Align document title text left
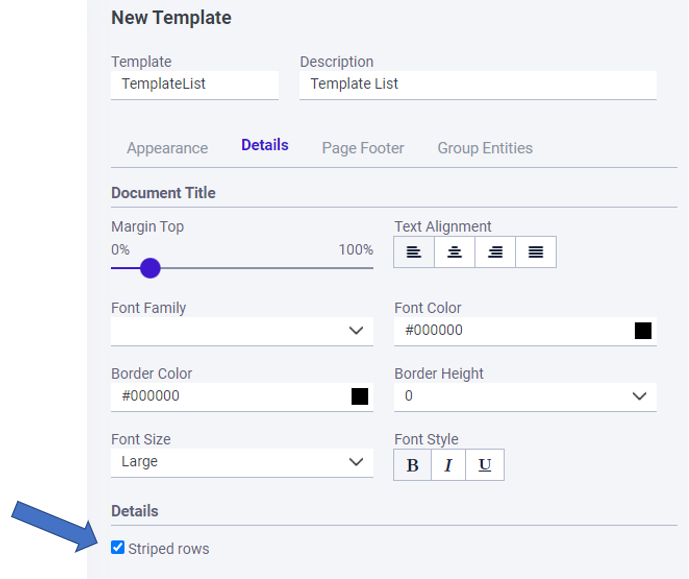The image size is (689, 579). pos(413,252)
